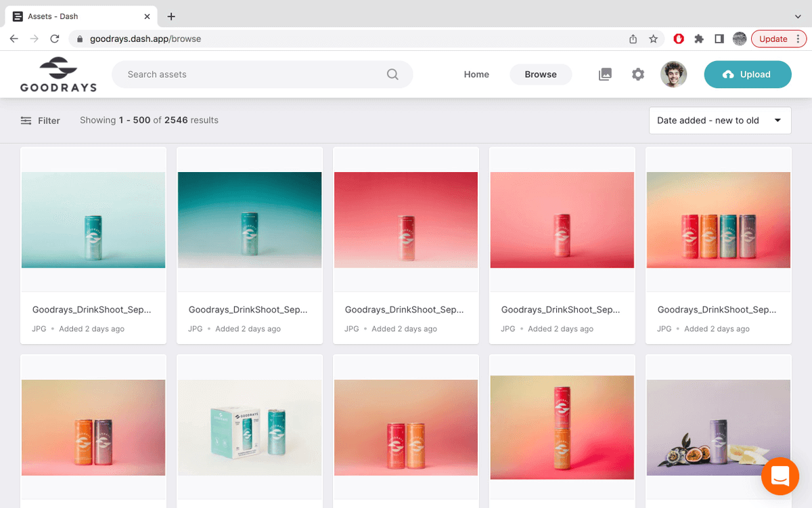Switch to the Assets - Dash tab

(74, 16)
